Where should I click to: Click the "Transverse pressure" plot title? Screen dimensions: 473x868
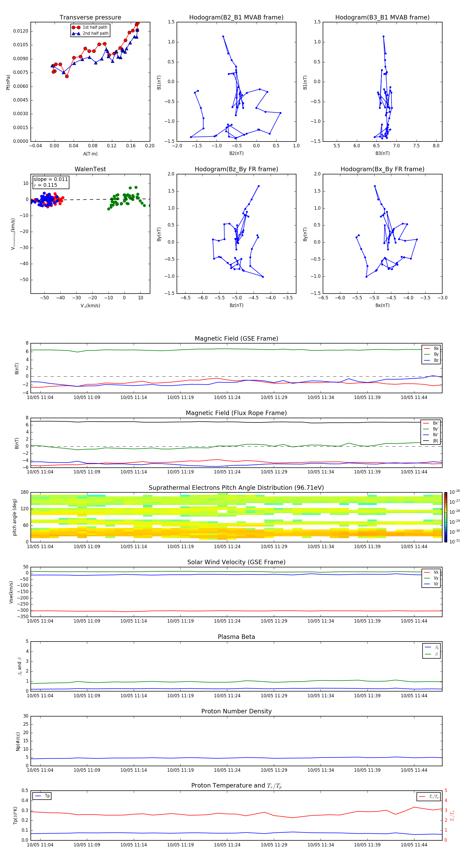(x=90, y=17)
